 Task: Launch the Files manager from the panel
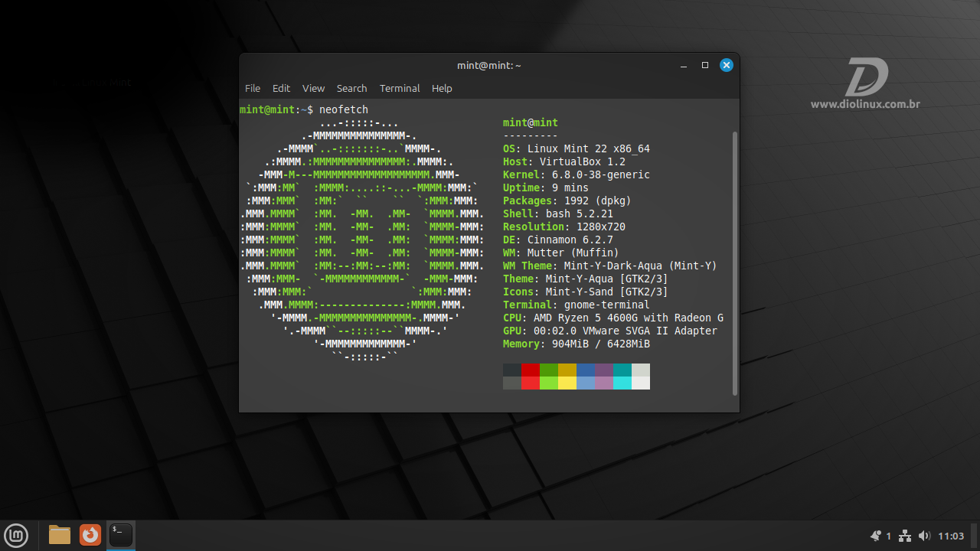click(60, 535)
